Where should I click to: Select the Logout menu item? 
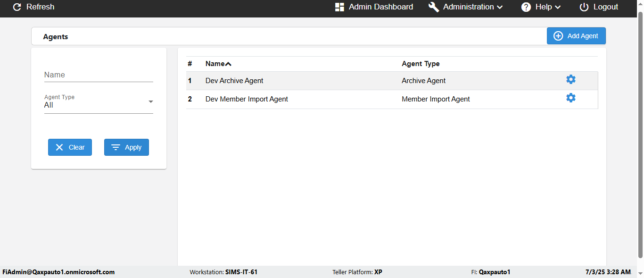606,7
